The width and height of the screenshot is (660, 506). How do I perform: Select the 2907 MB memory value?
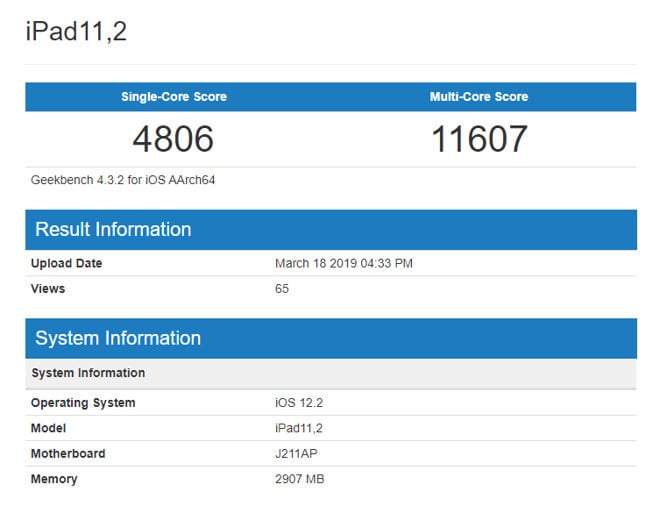point(300,479)
